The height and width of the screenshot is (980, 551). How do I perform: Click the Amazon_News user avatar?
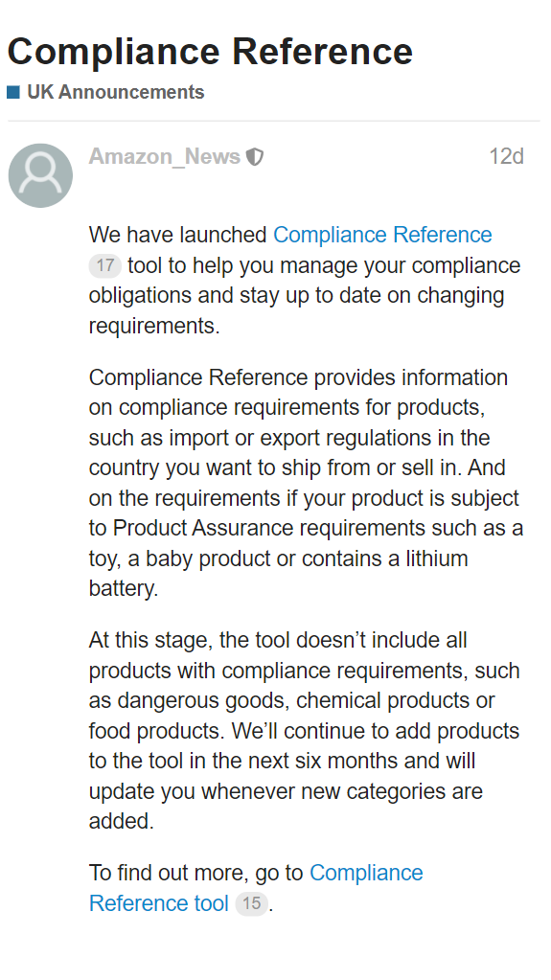pyautogui.click(x=40, y=175)
